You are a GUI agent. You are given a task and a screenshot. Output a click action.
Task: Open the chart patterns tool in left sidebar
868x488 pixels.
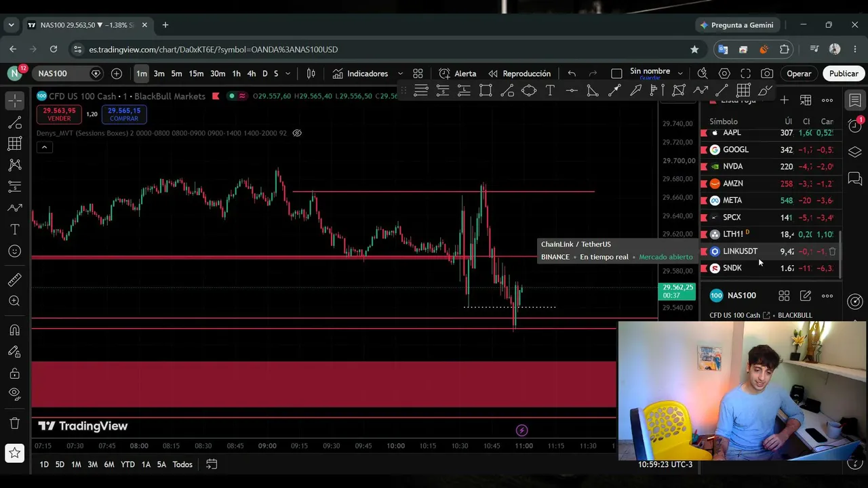(x=15, y=165)
